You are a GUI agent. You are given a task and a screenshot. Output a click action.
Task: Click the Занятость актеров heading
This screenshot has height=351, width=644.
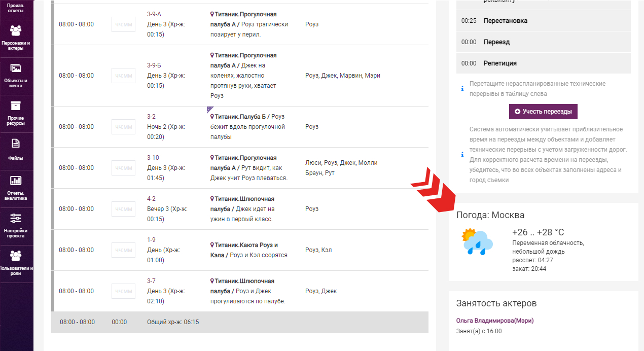click(x=496, y=303)
